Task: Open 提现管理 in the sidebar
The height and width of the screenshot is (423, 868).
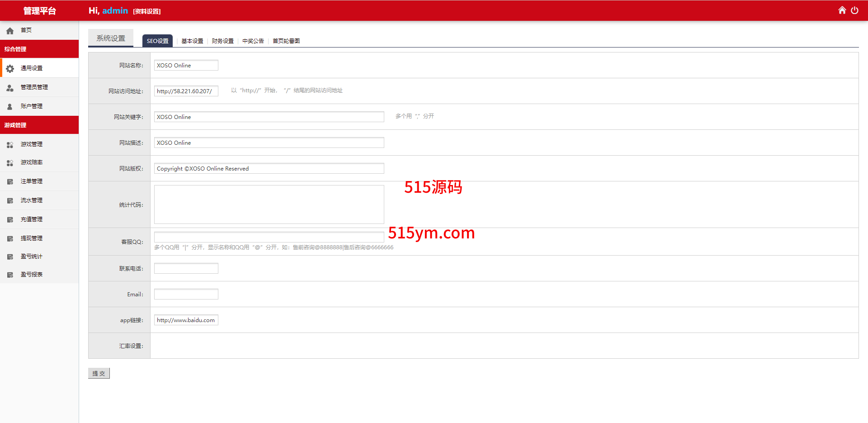Action: [32, 238]
